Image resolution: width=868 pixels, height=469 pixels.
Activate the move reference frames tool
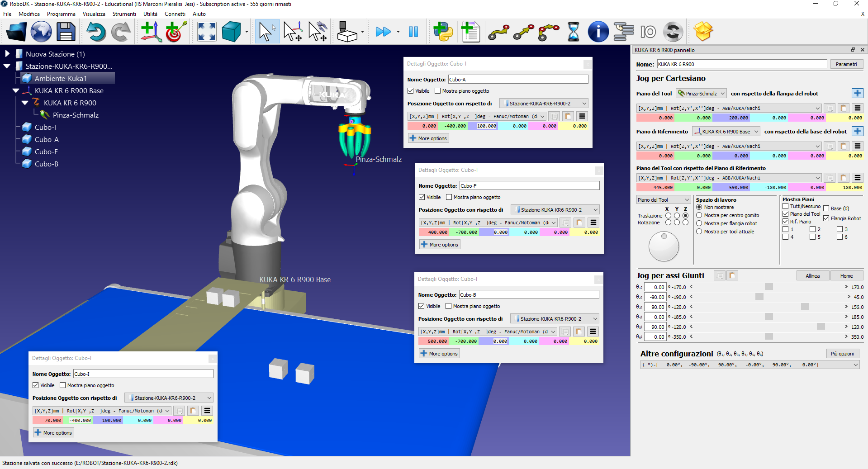point(293,32)
